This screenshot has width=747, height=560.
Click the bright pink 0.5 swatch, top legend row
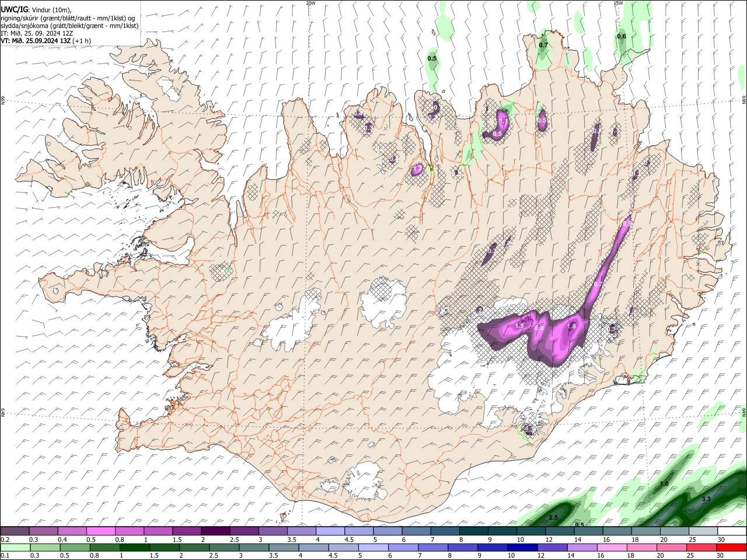[x=101, y=531]
